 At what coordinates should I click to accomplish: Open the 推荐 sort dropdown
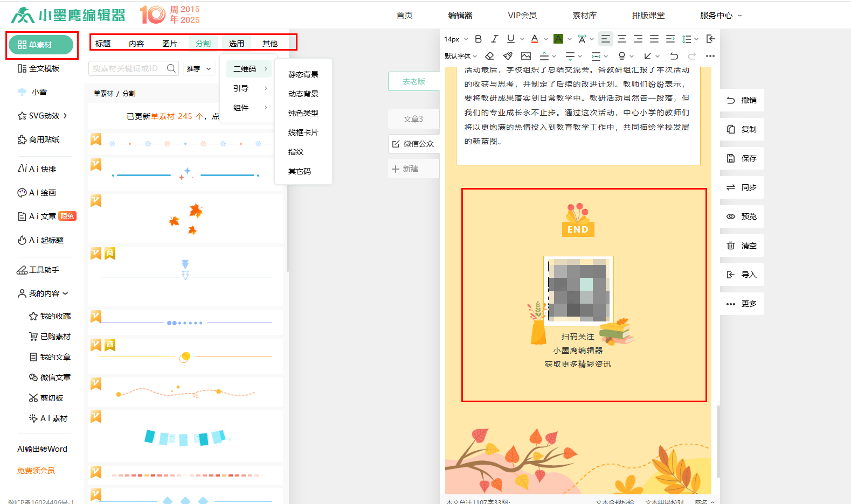199,68
